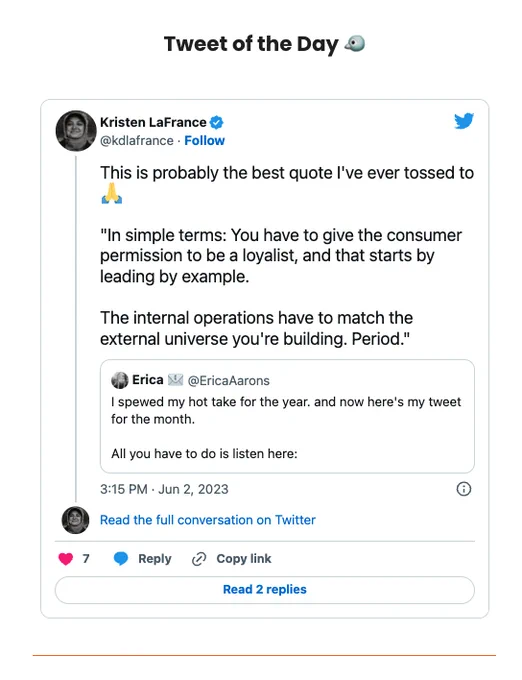Open the tweet info circle icon
The image size is (522, 680).
[x=463, y=489]
